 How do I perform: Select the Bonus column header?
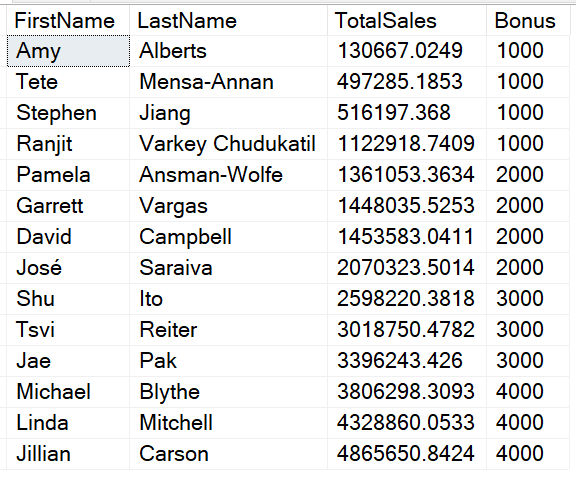coord(528,21)
